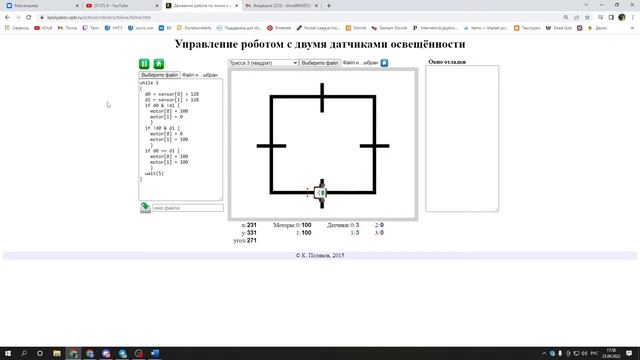Open the 'Pinterest' bookmark
The height and width of the screenshot is (360, 640).
click(279, 28)
